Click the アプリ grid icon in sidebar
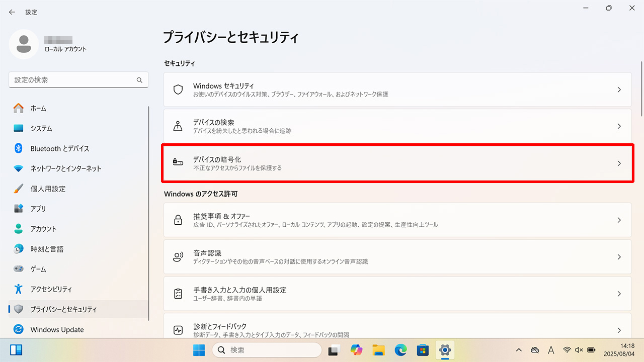 [19, 209]
